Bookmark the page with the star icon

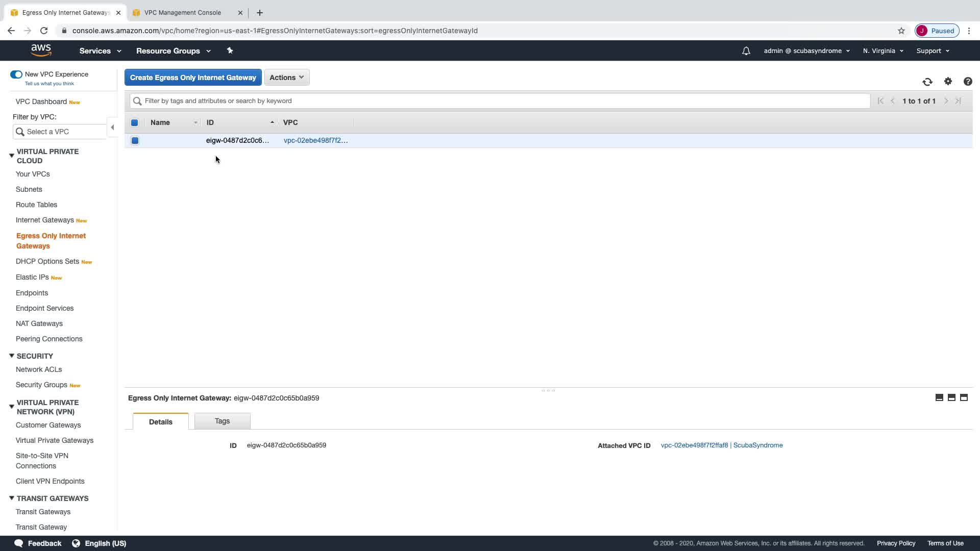tap(901, 31)
